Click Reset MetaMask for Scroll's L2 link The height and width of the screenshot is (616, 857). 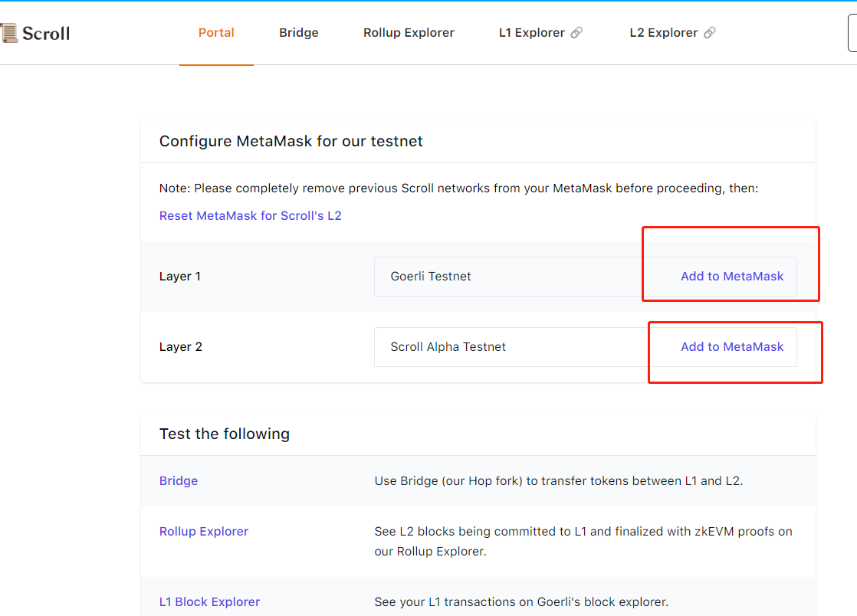251,216
